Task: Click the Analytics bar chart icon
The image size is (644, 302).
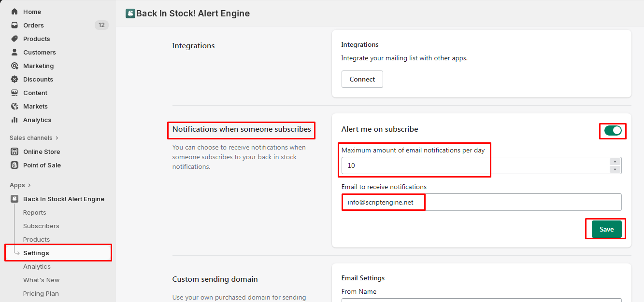Action: point(14,120)
